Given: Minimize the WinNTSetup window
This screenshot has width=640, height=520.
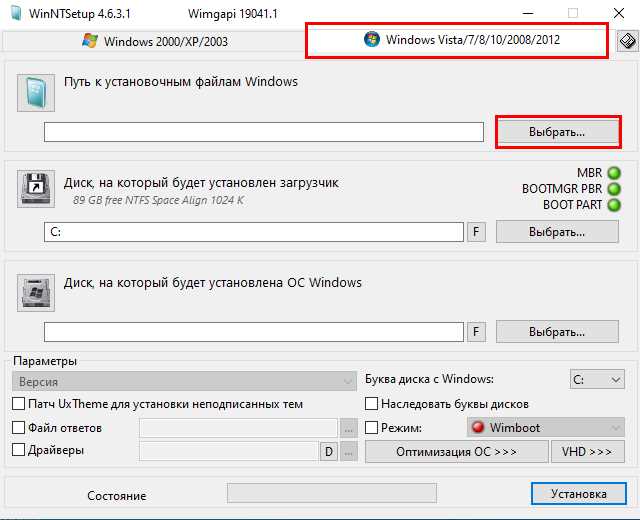Looking at the screenshot, I should click(x=528, y=13).
